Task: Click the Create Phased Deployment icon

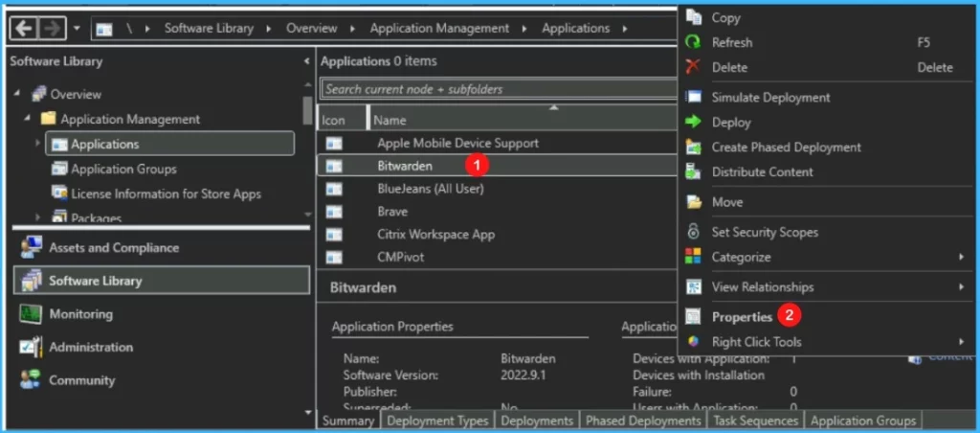Action: click(693, 147)
